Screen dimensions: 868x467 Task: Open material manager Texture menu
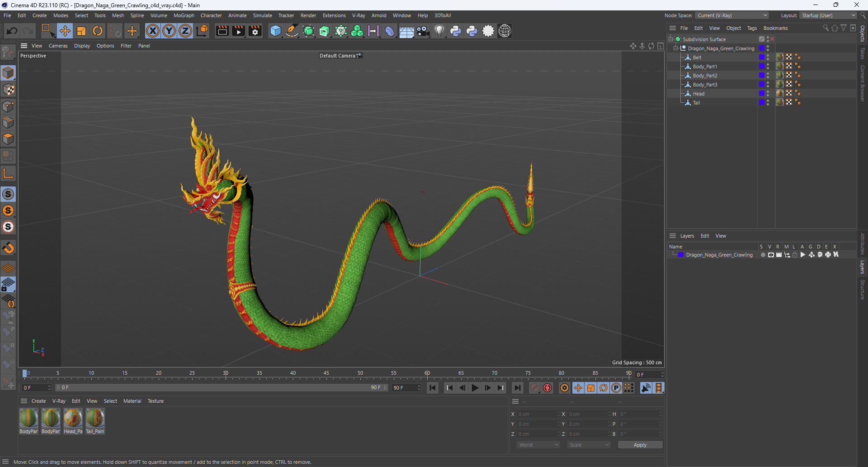pos(156,401)
